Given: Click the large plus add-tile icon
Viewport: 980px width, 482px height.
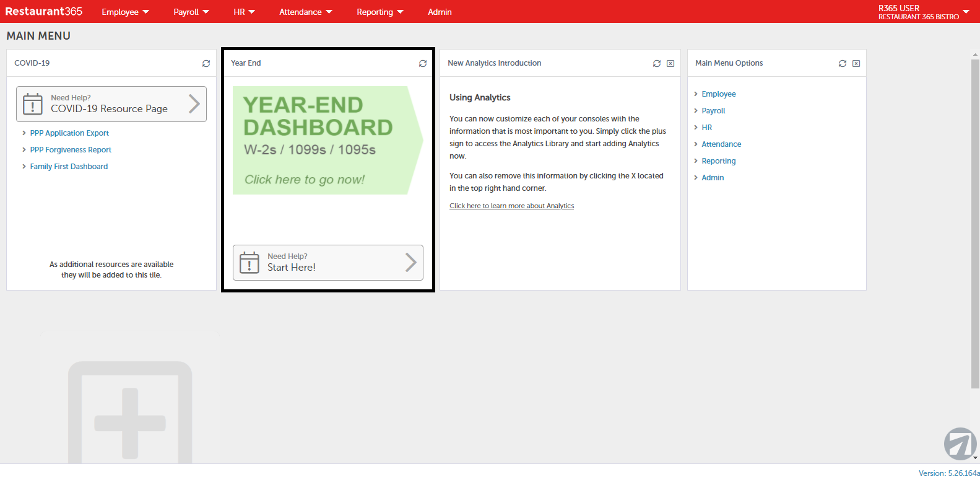Looking at the screenshot, I should point(130,413).
